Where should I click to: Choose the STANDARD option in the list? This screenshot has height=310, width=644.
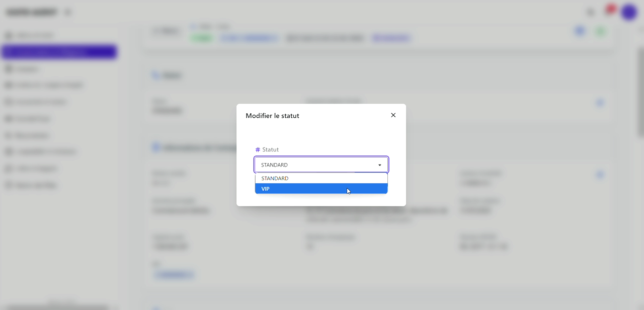[321, 178]
